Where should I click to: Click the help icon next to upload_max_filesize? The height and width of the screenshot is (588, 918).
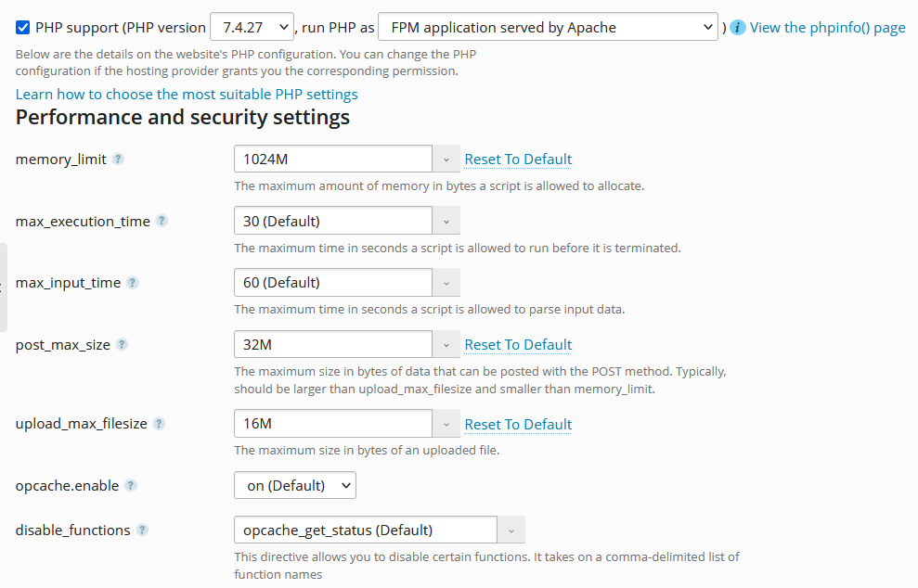tap(159, 424)
